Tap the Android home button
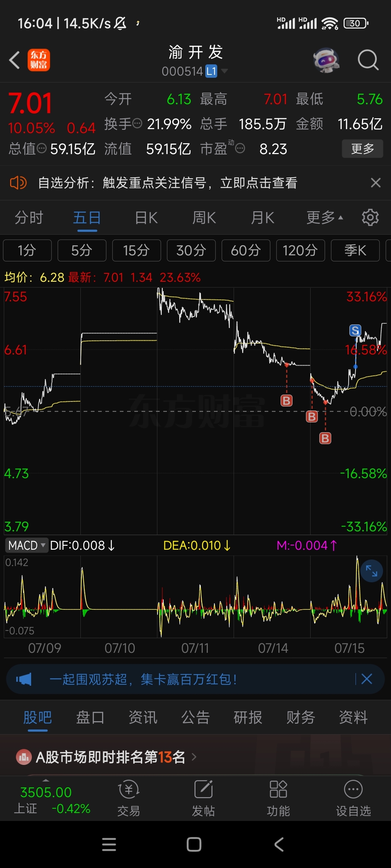The image size is (391, 868). [x=194, y=844]
